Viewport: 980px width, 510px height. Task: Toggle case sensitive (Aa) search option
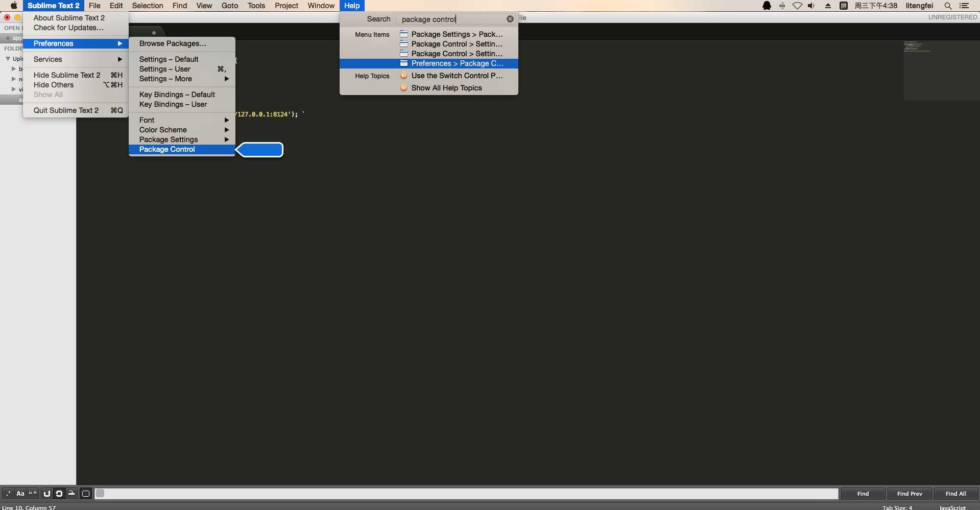(x=20, y=494)
